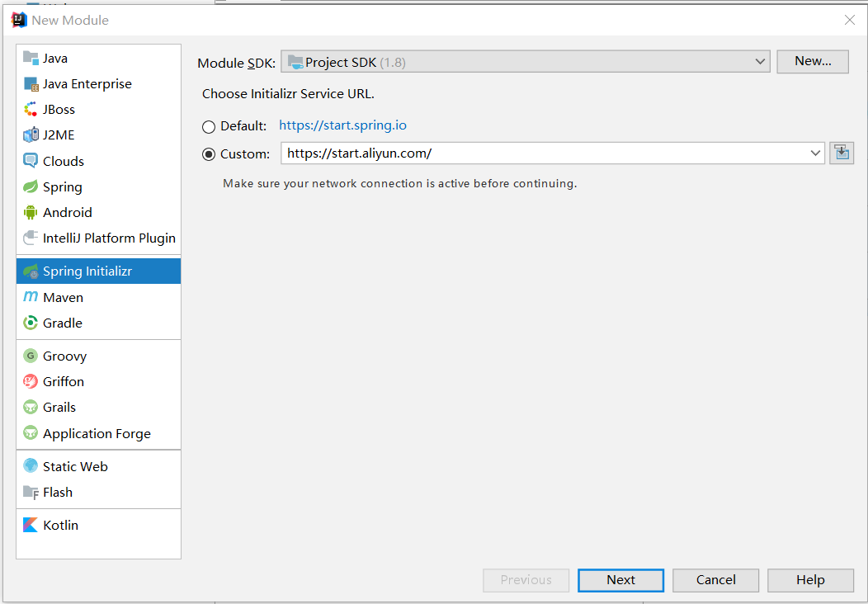Click the Maven icon in module types
This screenshot has width=868, height=604.
[31, 297]
